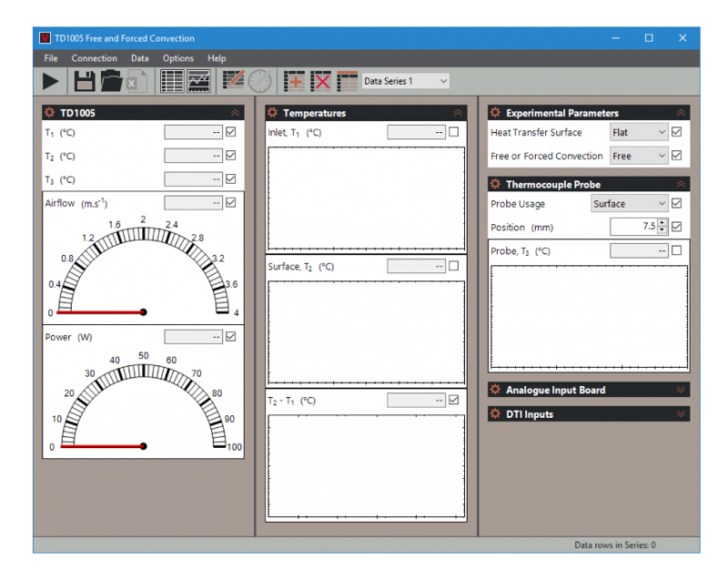Show the chart view icon
Image resolution: width=728 pixels, height=570 pixels.
[x=198, y=81]
